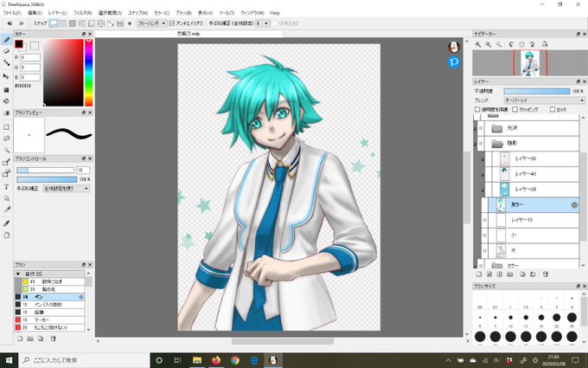588x368 pixels.
Task: Select the Lasso tool
Action: tap(6, 139)
